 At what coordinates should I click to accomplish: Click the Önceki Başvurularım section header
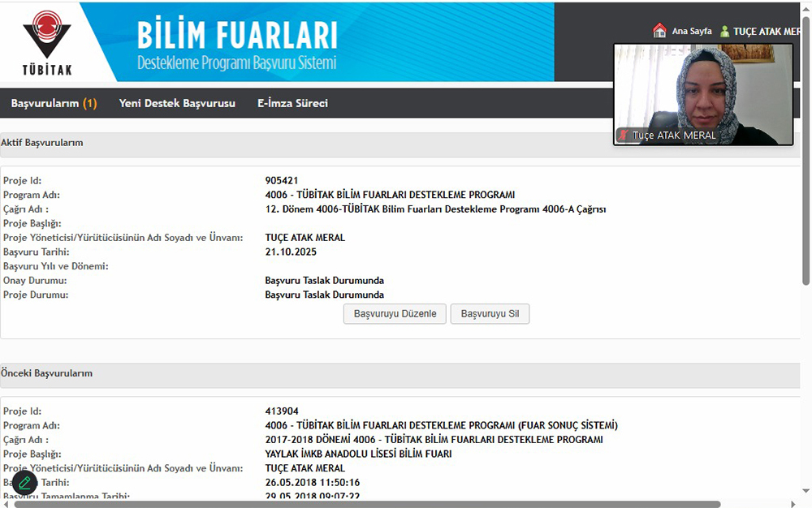pos(47,374)
